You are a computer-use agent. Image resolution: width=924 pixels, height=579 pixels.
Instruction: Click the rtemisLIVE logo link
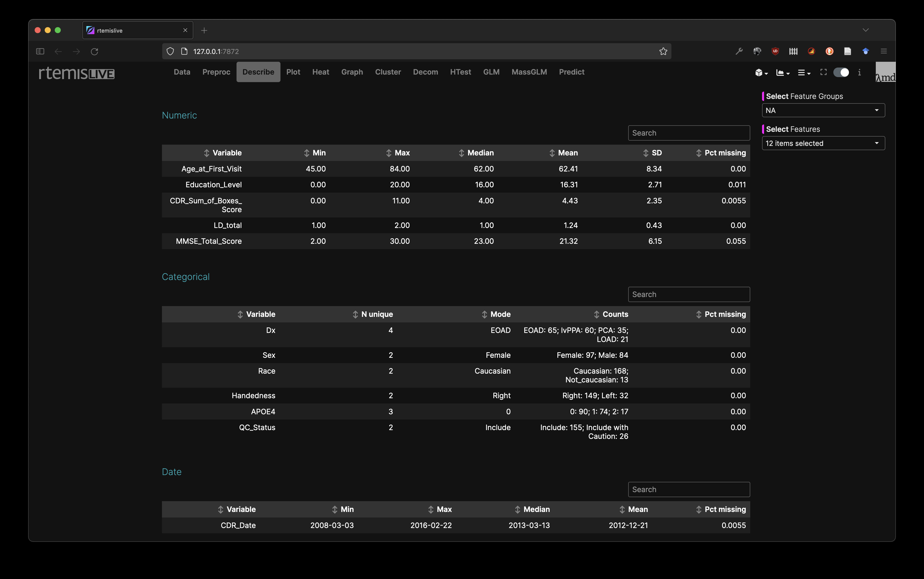click(77, 73)
